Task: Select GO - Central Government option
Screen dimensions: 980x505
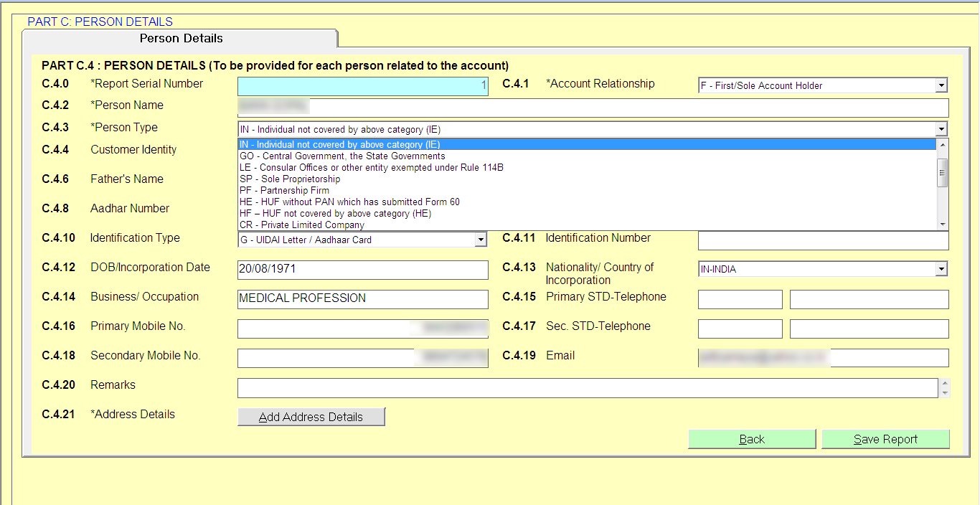Action: [342, 156]
